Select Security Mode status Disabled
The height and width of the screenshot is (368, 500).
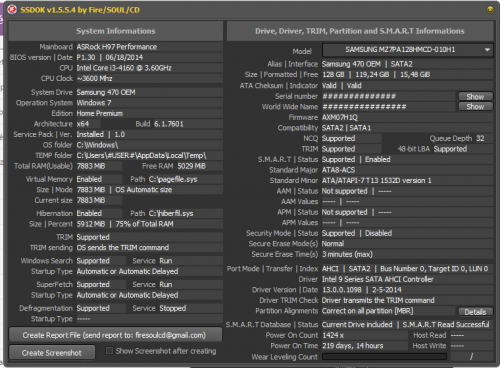click(x=378, y=233)
